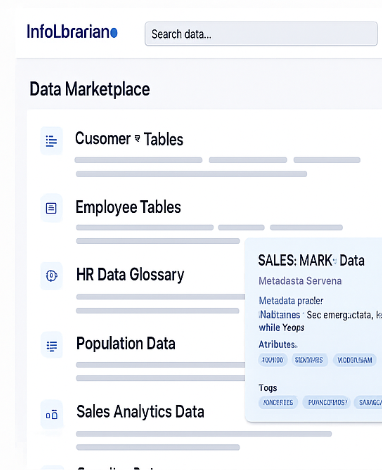Click the small symbol between Cusomer and Tables
The image size is (382, 470).
pos(137,138)
